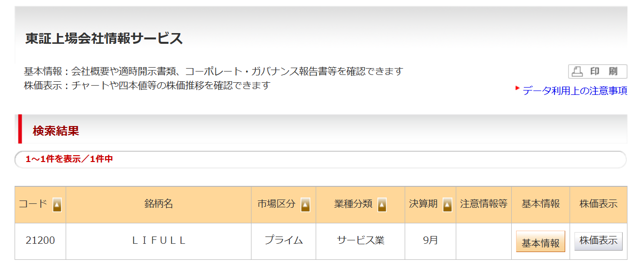Sort by 市場区分 using its arrow icon
This screenshot has height=272, width=644.
click(x=305, y=205)
